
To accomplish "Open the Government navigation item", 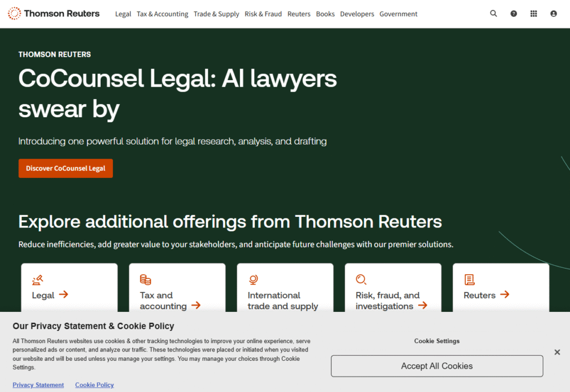I will pyautogui.click(x=399, y=14).
